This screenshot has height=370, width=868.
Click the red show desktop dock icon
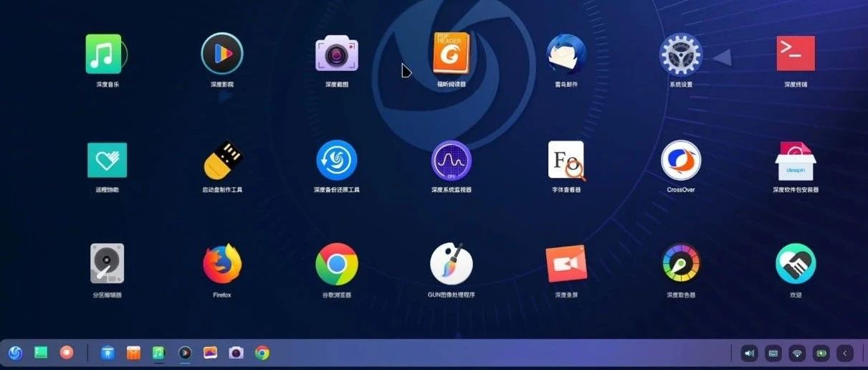tap(67, 352)
